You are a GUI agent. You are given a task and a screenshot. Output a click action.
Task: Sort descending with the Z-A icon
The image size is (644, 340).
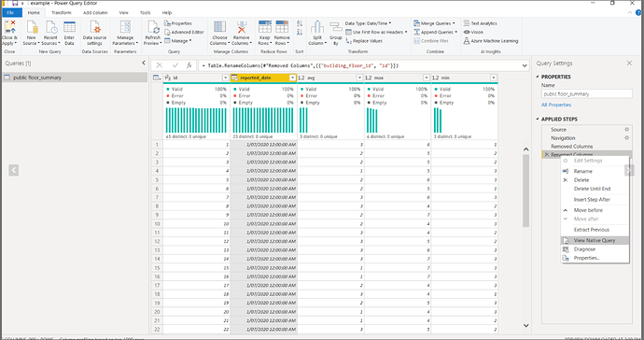click(x=300, y=32)
